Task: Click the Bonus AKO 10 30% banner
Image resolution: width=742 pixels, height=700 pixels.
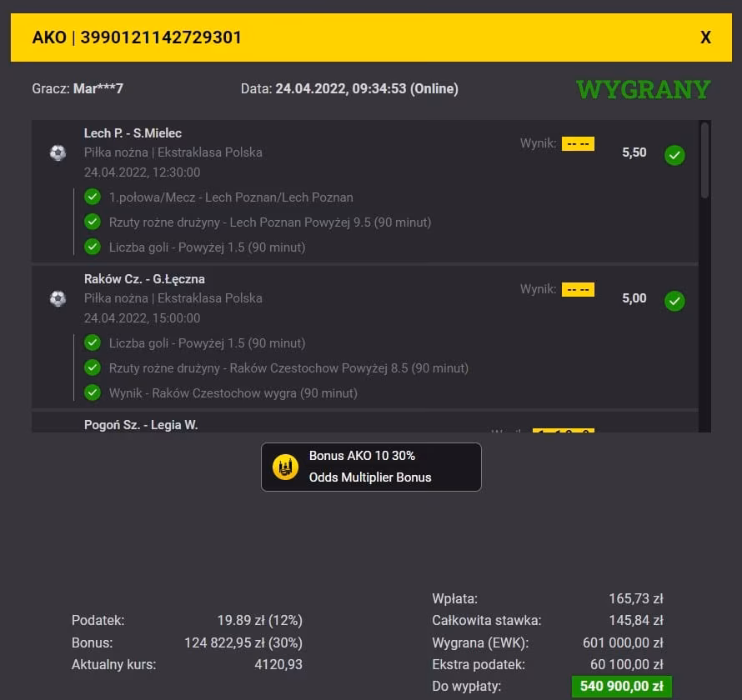Action: click(x=371, y=467)
